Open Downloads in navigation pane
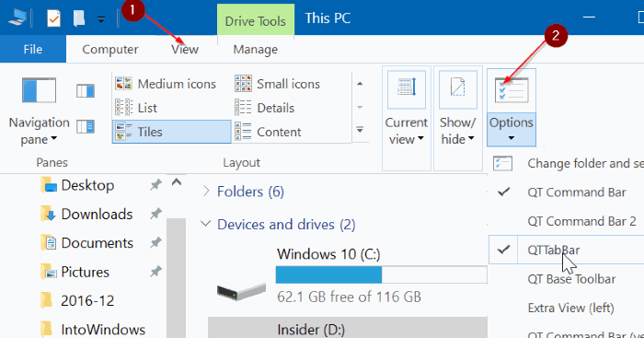Image resolution: width=644 pixels, height=338 pixels. pyautogui.click(x=97, y=215)
